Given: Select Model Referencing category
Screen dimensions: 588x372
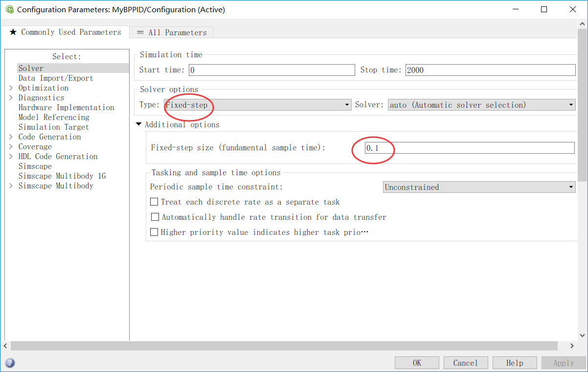Looking at the screenshot, I should 54,117.
